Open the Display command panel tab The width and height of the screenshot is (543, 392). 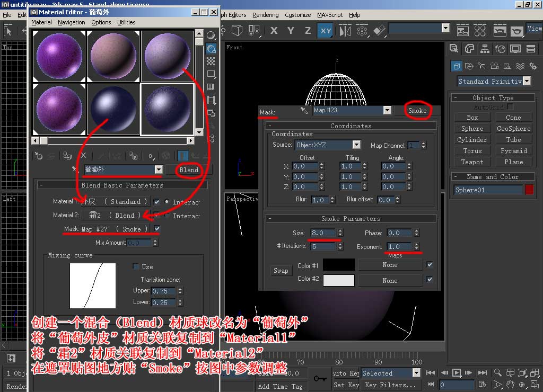tap(515, 49)
